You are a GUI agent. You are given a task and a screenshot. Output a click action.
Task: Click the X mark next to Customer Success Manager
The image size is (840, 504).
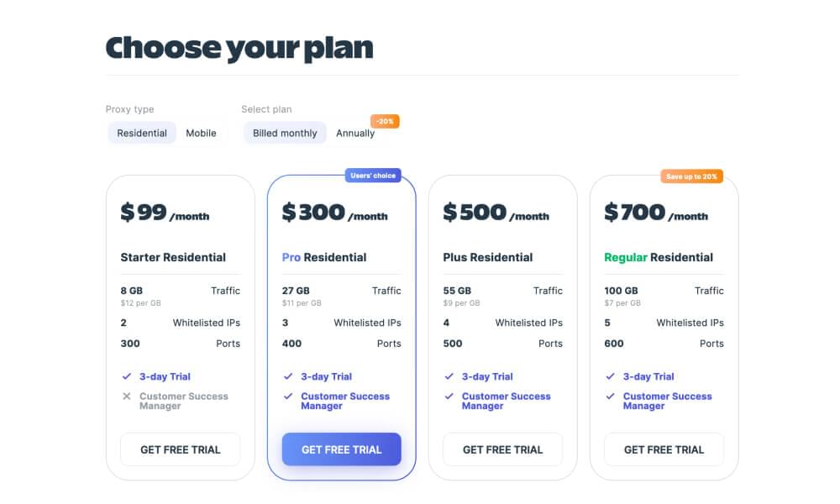coord(127,396)
